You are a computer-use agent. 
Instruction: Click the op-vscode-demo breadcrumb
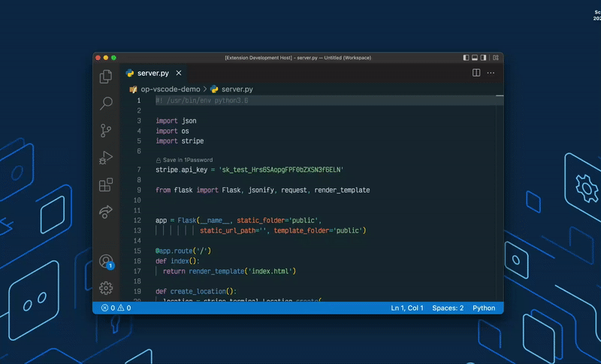[171, 89]
